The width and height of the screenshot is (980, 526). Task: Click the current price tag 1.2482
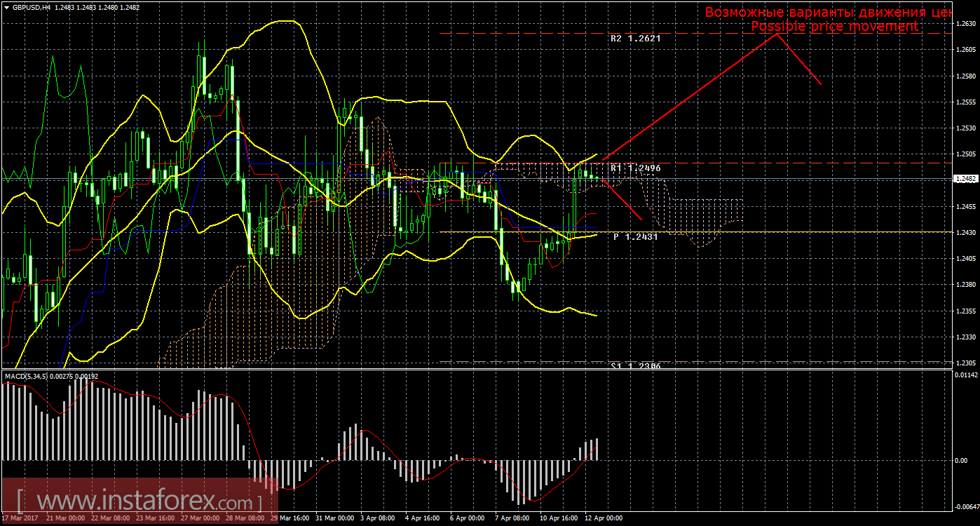966,179
